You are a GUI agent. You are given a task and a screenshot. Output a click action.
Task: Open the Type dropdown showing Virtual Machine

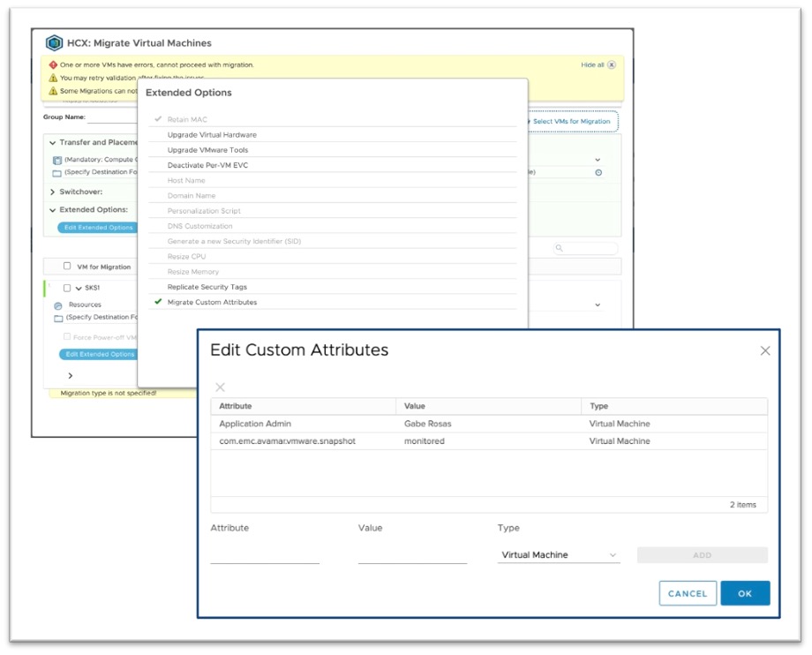[558, 555]
